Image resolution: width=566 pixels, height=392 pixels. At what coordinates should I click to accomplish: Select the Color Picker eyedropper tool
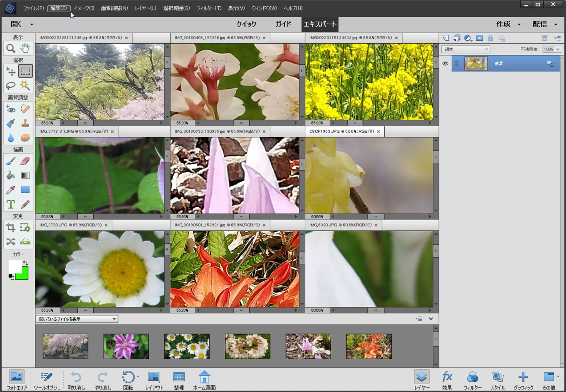click(11, 190)
